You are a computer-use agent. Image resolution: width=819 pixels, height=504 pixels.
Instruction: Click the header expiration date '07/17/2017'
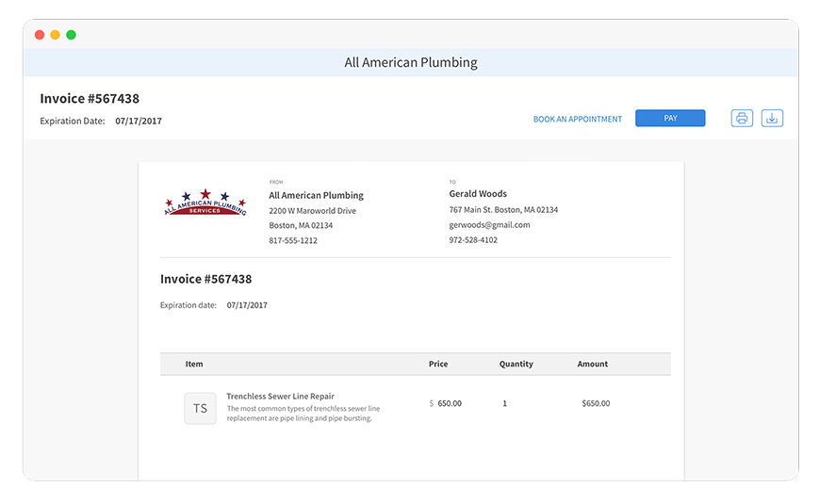pyautogui.click(x=139, y=122)
